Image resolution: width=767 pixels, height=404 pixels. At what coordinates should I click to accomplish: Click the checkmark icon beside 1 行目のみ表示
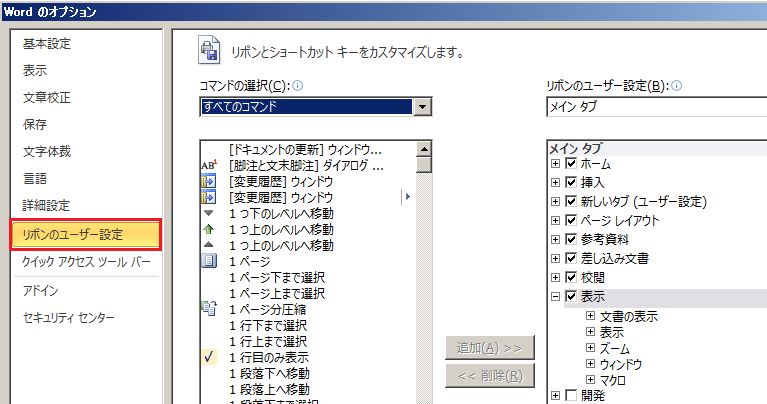209,357
